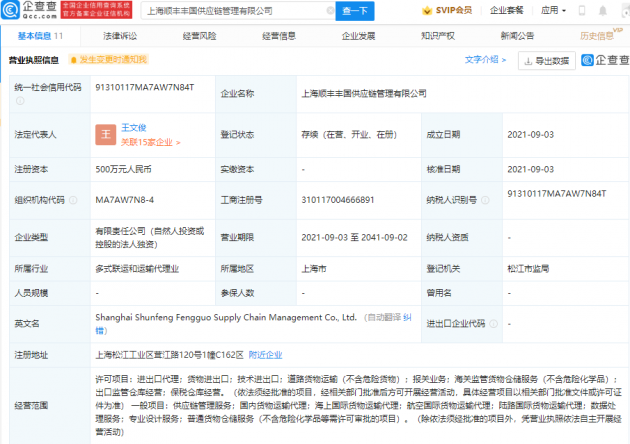Image resolution: width=630 pixels, height=444 pixels.
Task: Select 松江市监局 registration authority
Action: click(528, 269)
